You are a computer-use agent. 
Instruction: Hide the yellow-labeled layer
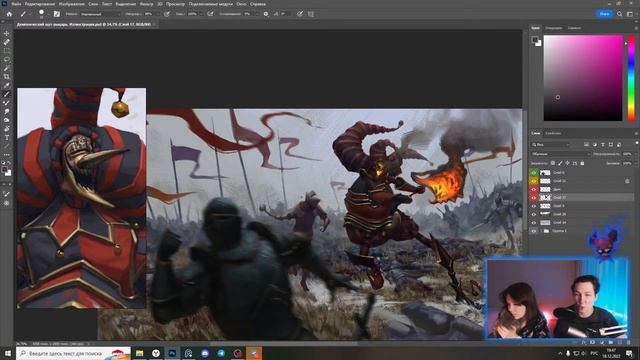533,181
